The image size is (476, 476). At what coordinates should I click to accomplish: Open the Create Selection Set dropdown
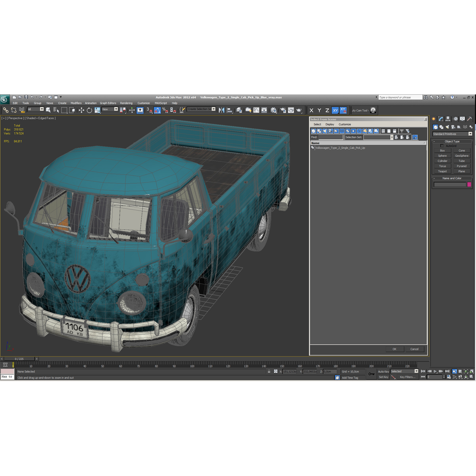(x=202, y=109)
